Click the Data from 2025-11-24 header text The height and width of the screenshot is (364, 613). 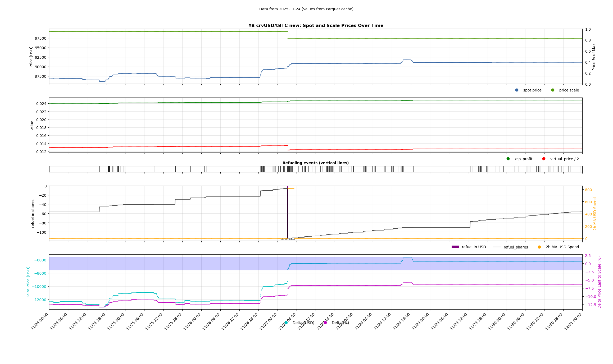point(306,9)
